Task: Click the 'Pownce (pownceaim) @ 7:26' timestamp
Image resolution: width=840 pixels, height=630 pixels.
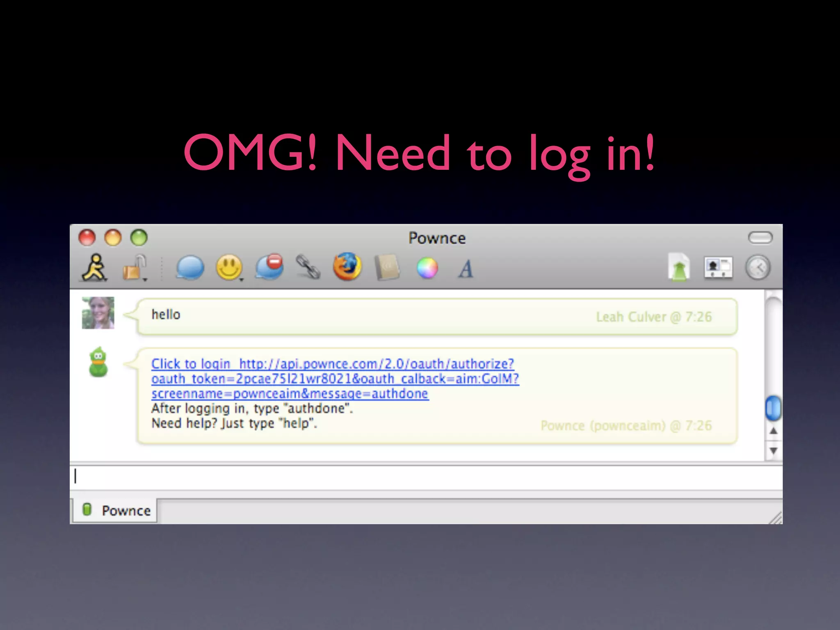Action: 626,426
